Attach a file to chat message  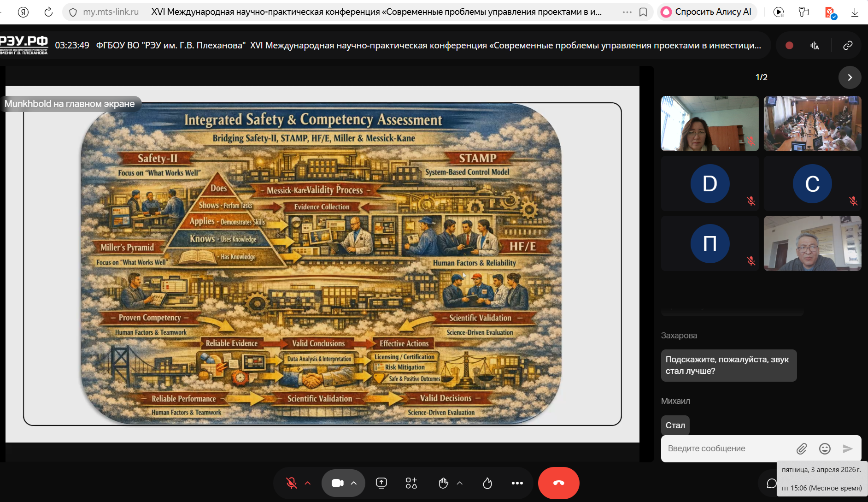(x=802, y=449)
